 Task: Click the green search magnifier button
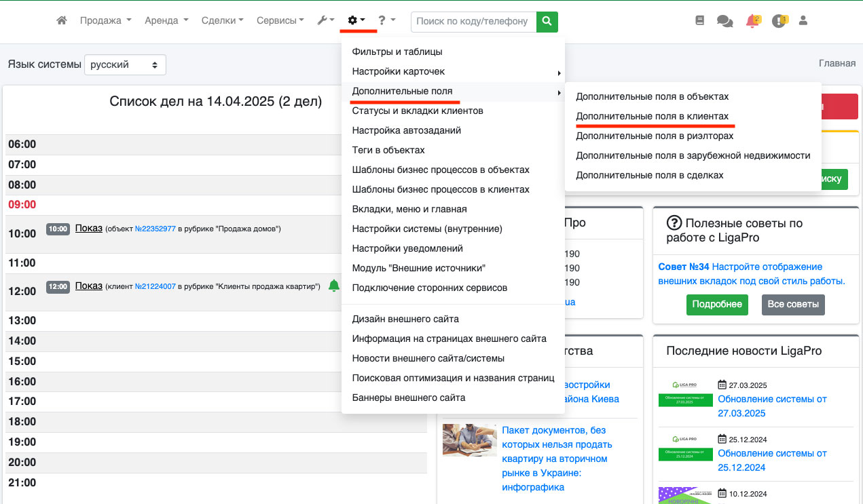[547, 21]
